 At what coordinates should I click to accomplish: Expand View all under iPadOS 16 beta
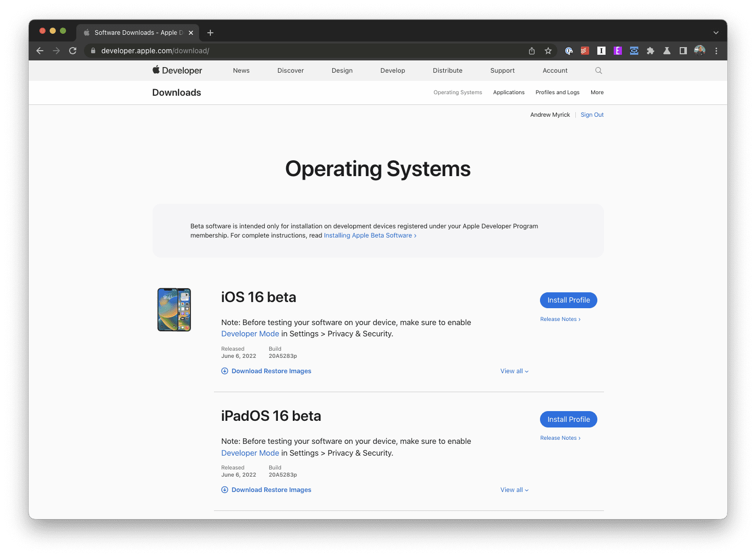pos(514,490)
